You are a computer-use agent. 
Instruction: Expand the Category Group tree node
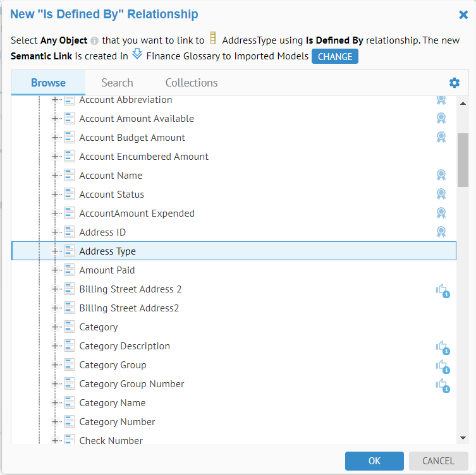pos(56,365)
